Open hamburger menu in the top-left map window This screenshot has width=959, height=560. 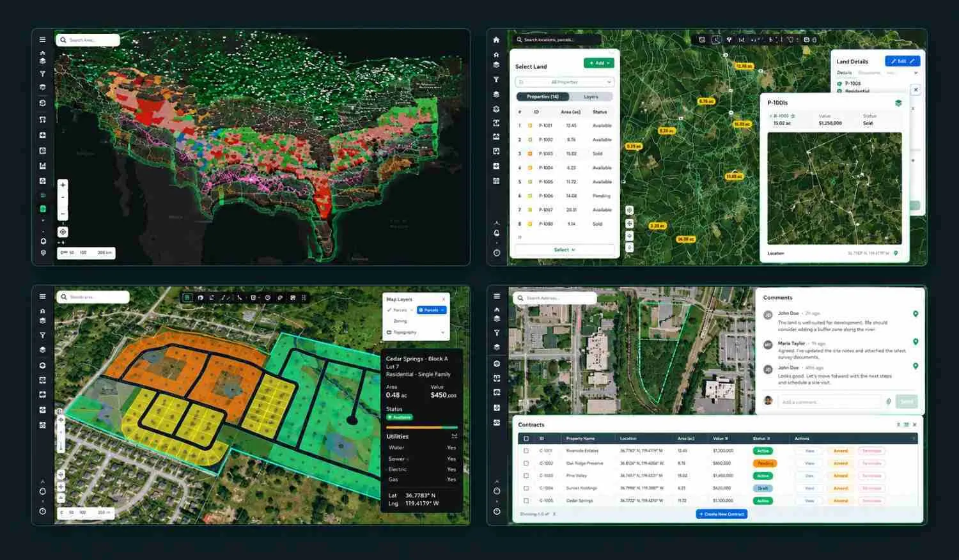pos(42,40)
